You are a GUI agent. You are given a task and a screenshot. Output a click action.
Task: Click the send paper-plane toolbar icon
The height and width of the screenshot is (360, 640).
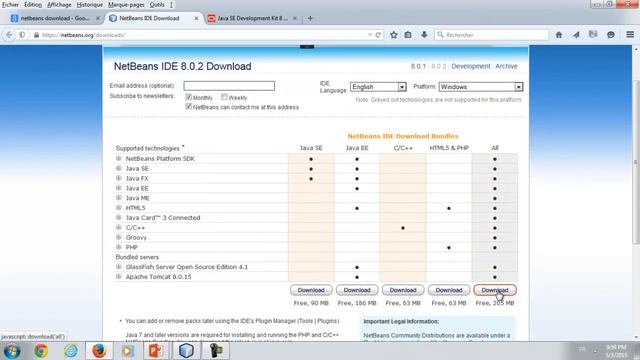pyautogui.click(x=576, y=35)
